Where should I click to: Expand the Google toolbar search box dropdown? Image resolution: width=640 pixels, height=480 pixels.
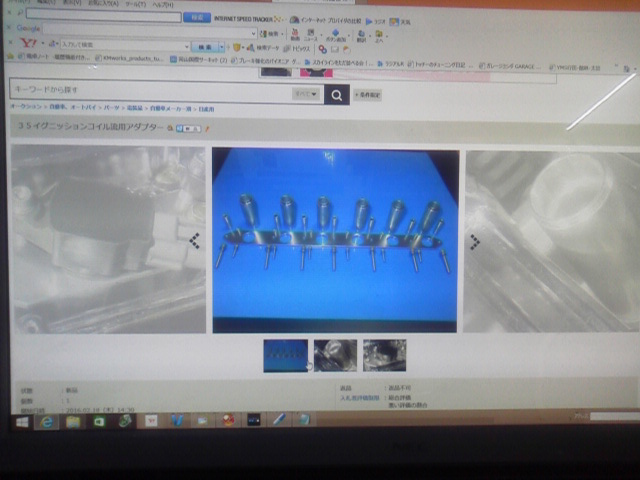click(253, 33)
